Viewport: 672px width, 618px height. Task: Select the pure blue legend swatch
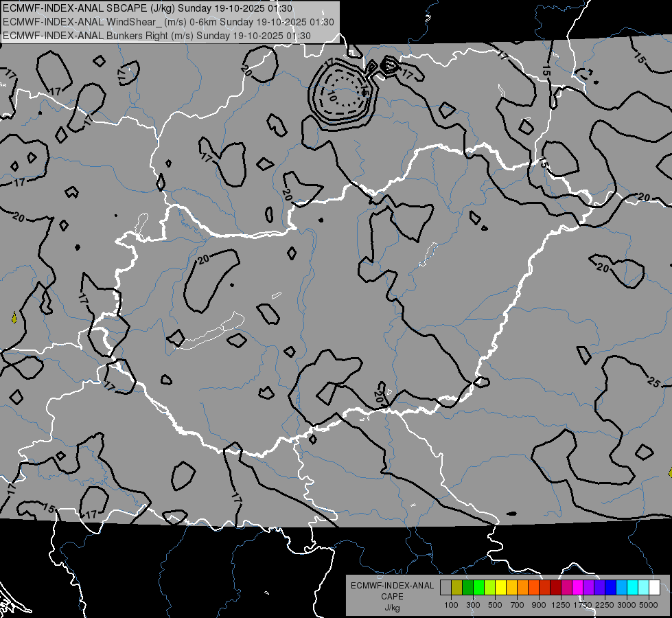[x=611, y=588]
